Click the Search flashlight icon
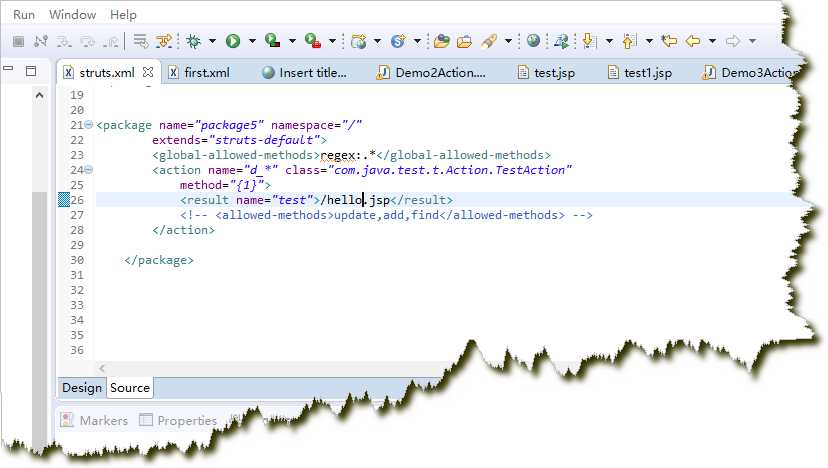Viewport: 828px width, 468px height. tap(489, 41)
